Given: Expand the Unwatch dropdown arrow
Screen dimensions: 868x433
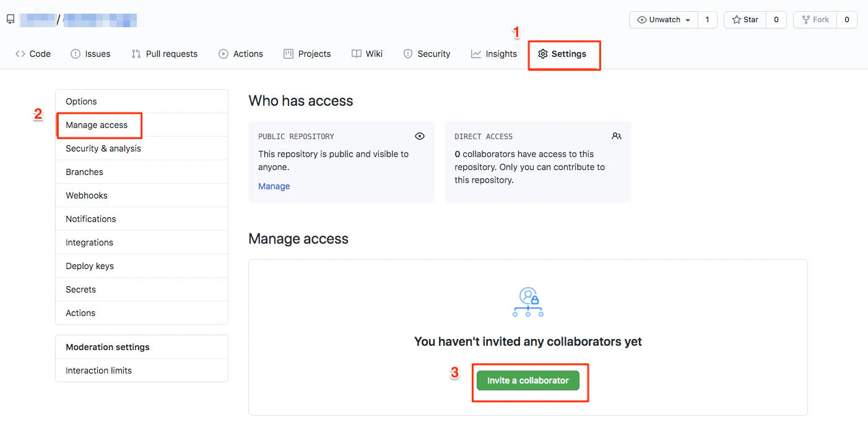Looking at the screenshot, I should tap(687, 20).
